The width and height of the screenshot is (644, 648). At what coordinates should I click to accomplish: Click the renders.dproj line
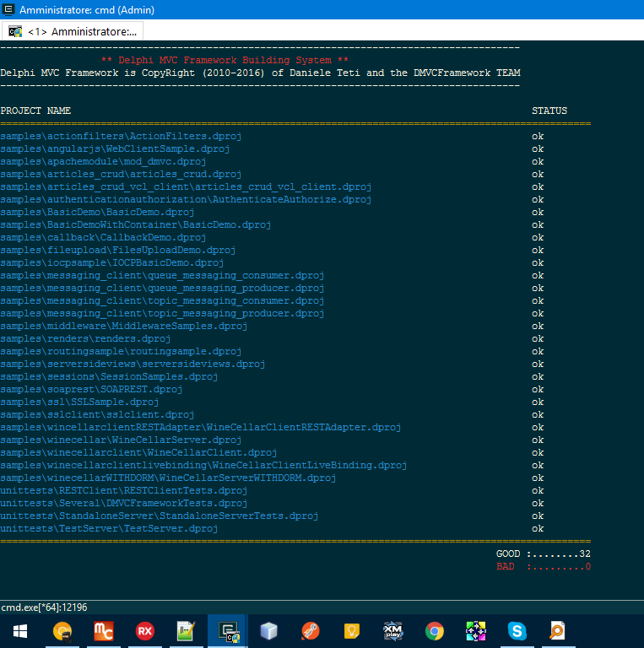tap(85, 339)
